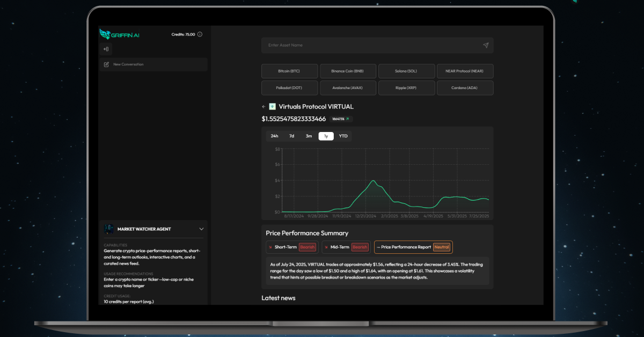Switch chart to 7d range

pos(291,136)
